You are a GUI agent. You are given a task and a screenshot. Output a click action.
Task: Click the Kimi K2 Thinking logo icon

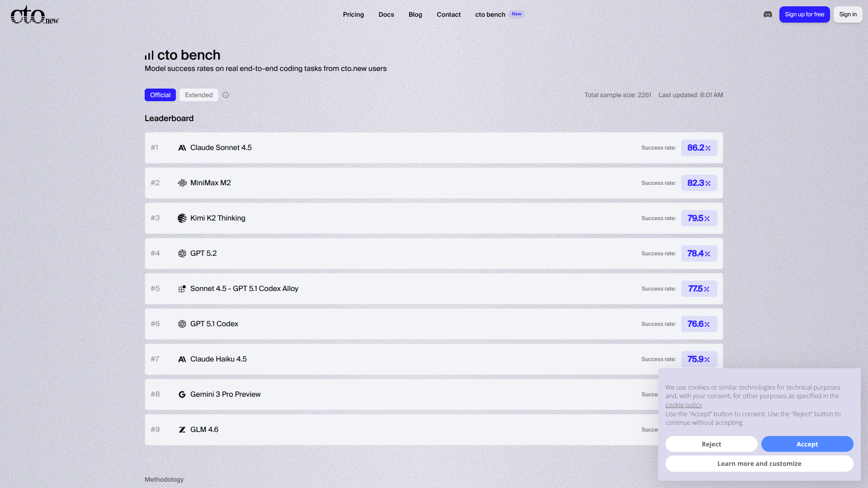[x=182, y=218]
